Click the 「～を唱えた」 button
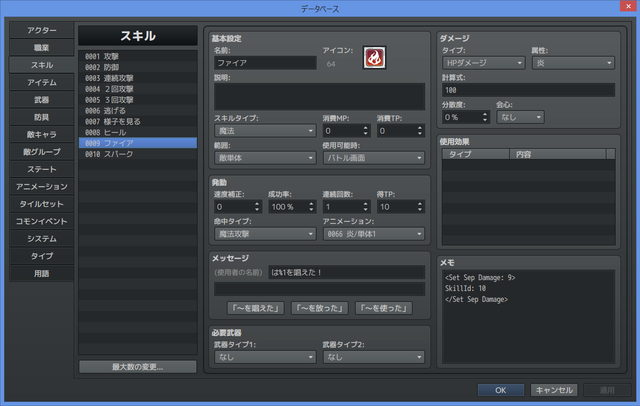 pyautogui.click(x=256, y=308)
